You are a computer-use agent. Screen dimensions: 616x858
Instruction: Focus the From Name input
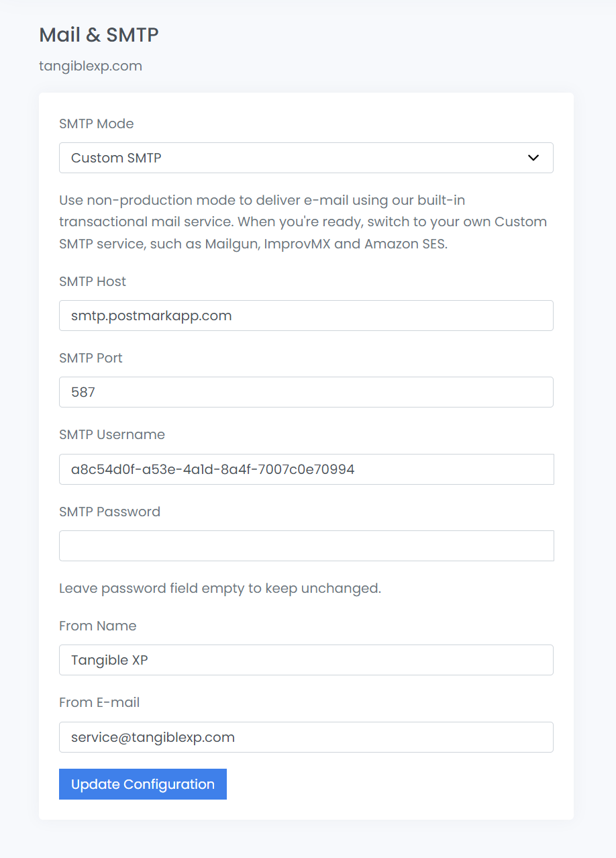point(306,660)
